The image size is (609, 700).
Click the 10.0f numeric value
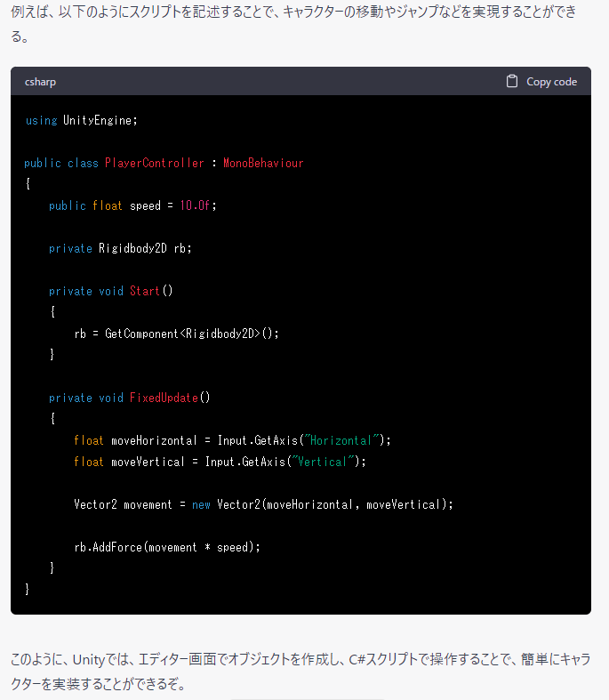pyautogui.click(x=195, y=205)
